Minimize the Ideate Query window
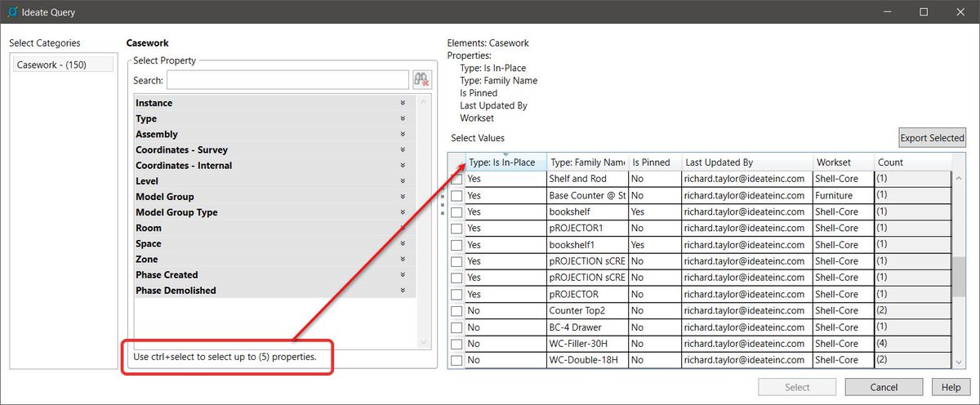 (886, 11)
